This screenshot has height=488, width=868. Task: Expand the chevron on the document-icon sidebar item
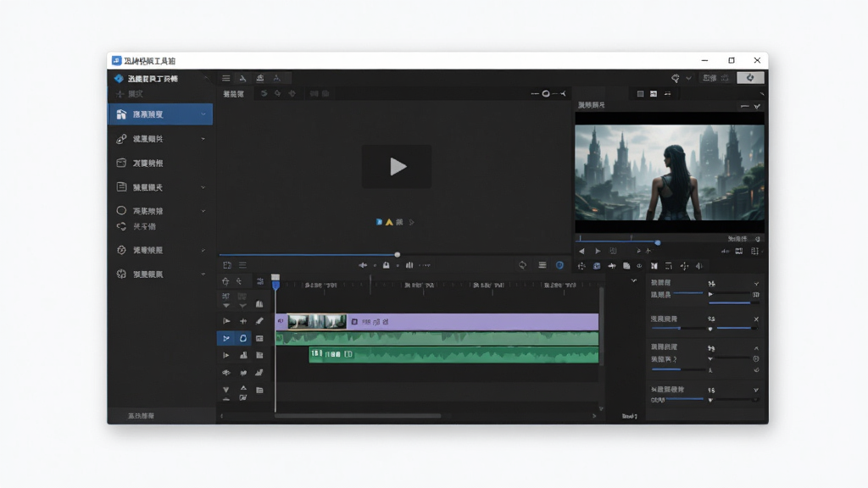[x=203, y=187]
